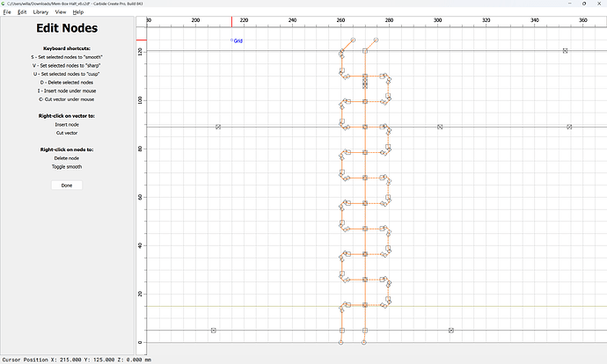Click the Done button to finish node editing
The image size is (607, 364).
(x=67, y=186)
